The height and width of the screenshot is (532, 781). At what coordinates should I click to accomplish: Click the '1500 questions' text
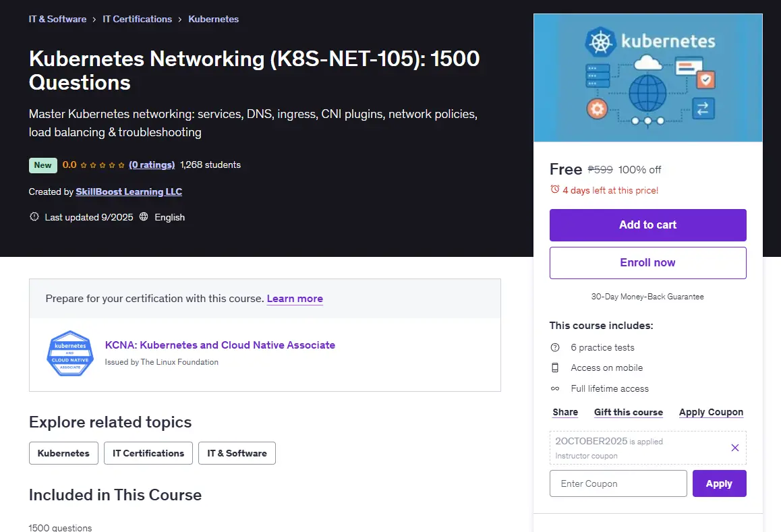point(60,527)
